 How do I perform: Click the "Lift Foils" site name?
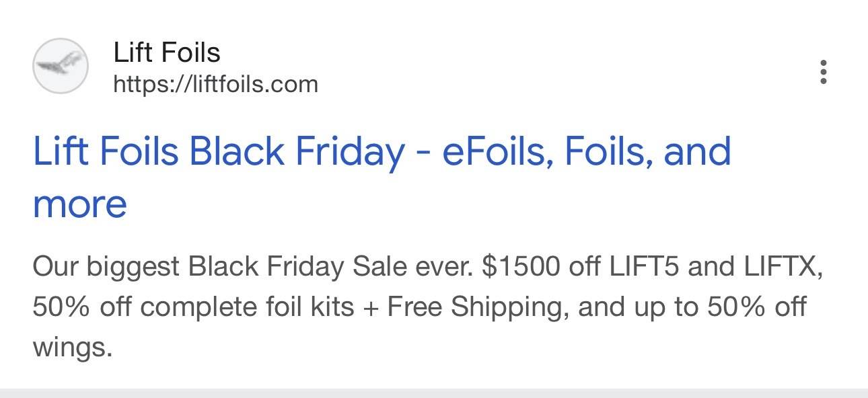click(x=167, y=52)
